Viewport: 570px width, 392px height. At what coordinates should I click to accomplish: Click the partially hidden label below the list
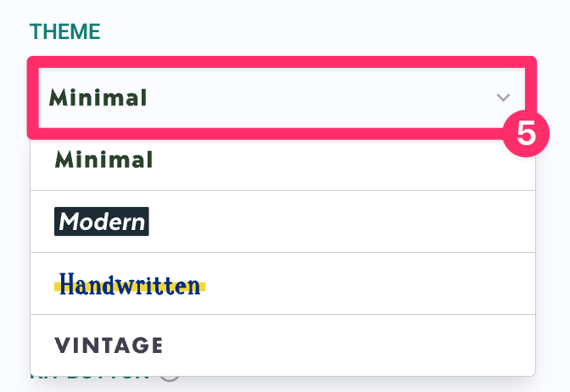click(x=89, y=374)
